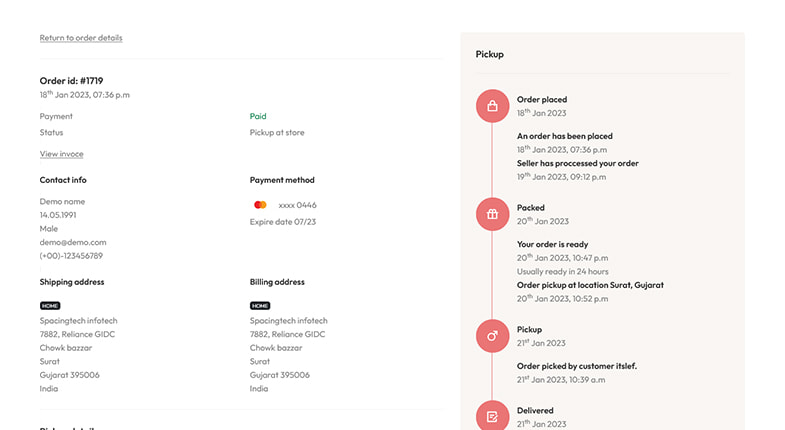785x430 pixels.
Task: Click the Delivered stage icon
Action: (492, 416)
